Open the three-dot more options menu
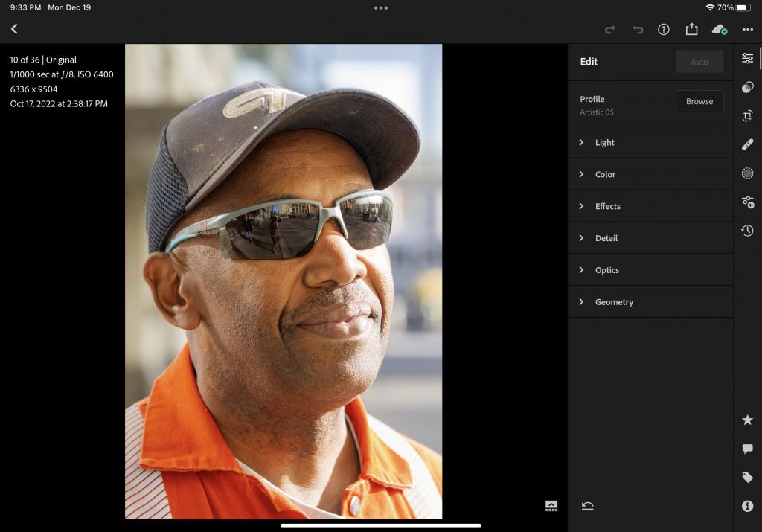Image resolution: width=762 pixels, height=532 pixels. click(x=747, y=29)
